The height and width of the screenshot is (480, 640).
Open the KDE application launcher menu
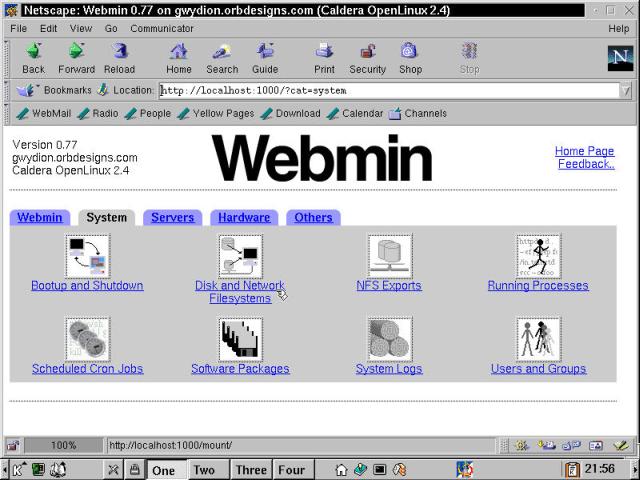17,469
